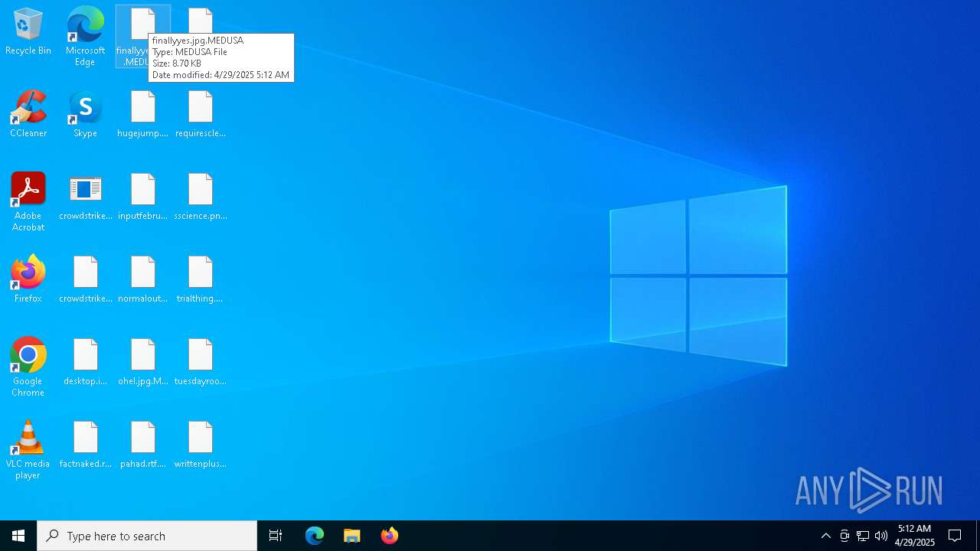Select the pahad.rtf file on desktop
The width and height of the screenshot is (980, 551).
pos(143,445)
